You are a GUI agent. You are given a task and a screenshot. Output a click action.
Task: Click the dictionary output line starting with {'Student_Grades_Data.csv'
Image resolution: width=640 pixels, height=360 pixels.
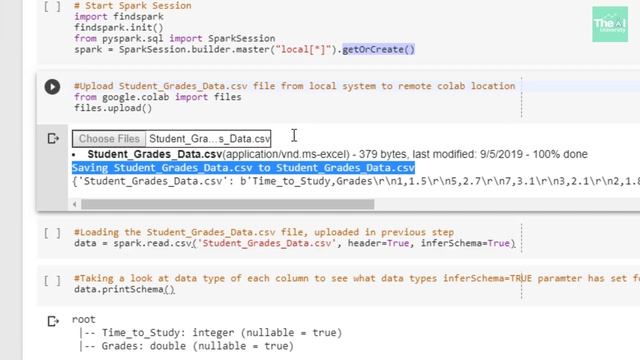click(x=356, y=181)
